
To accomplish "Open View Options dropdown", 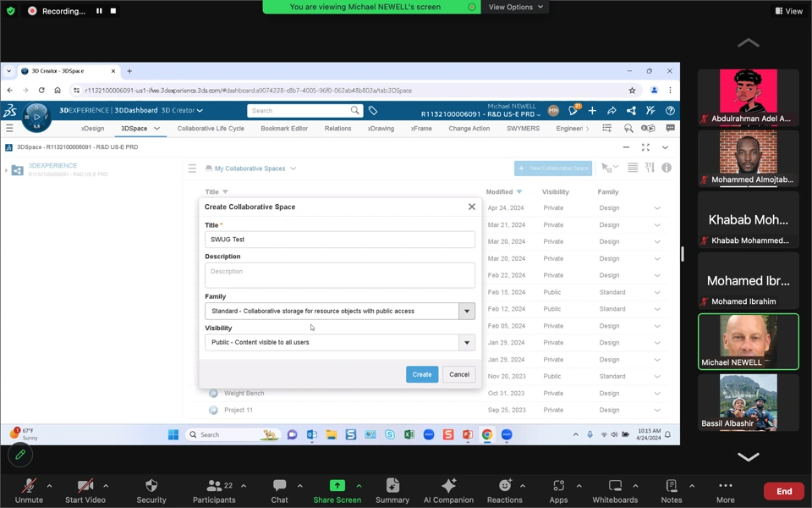I will [x=516, y=7].
